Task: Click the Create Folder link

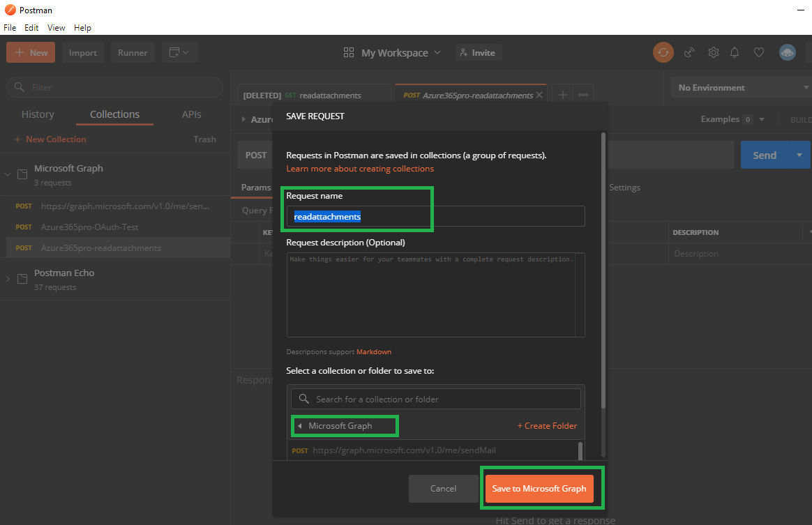Action: [547, 425]
